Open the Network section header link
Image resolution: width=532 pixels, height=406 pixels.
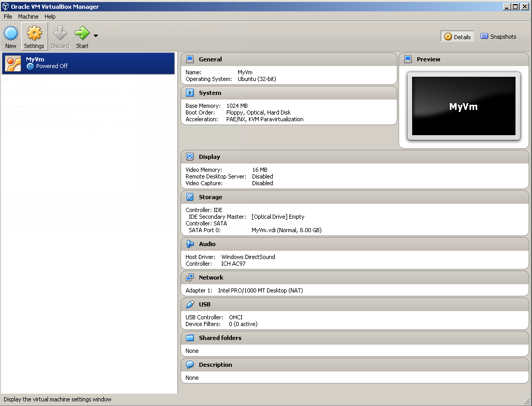(x=211, y=278)
